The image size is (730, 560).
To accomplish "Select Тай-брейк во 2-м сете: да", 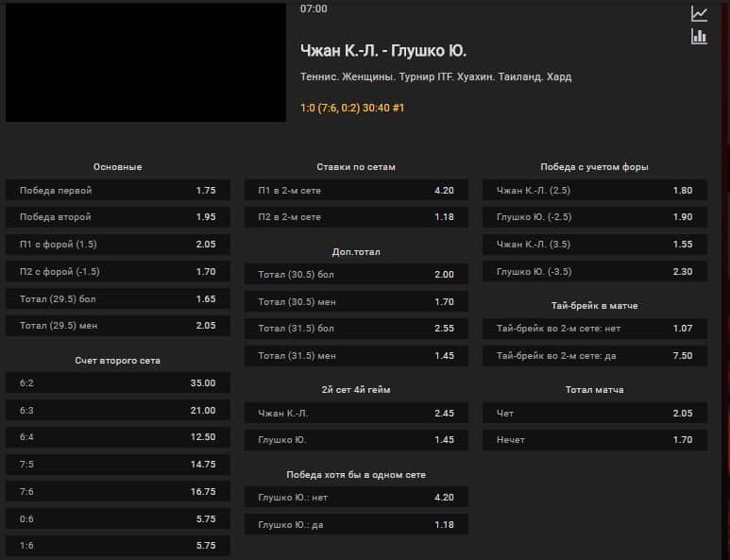I will 595,356.
